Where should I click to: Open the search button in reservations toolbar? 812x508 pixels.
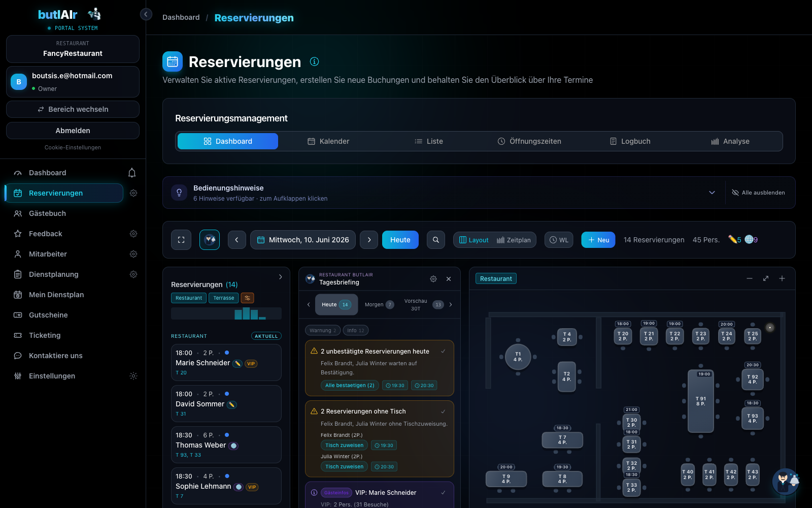coord(436,240)
